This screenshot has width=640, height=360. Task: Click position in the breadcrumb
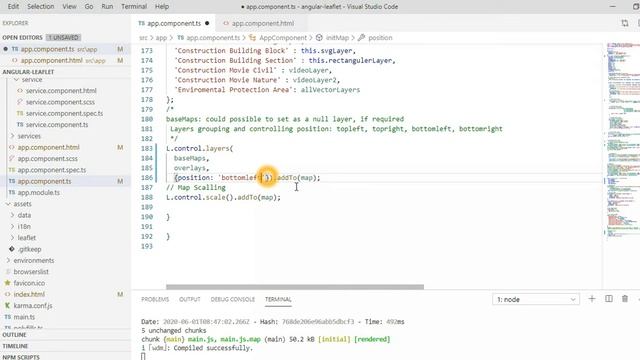point(380,38)
